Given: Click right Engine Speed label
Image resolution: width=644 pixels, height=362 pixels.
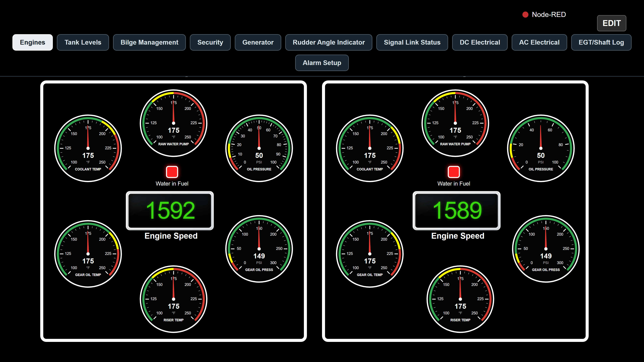Looking at the screenshot, I should 458,236.
